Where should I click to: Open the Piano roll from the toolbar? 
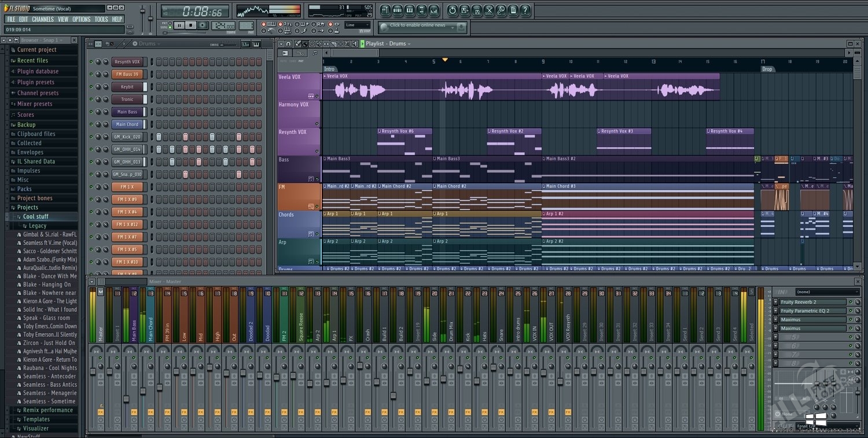410,10
